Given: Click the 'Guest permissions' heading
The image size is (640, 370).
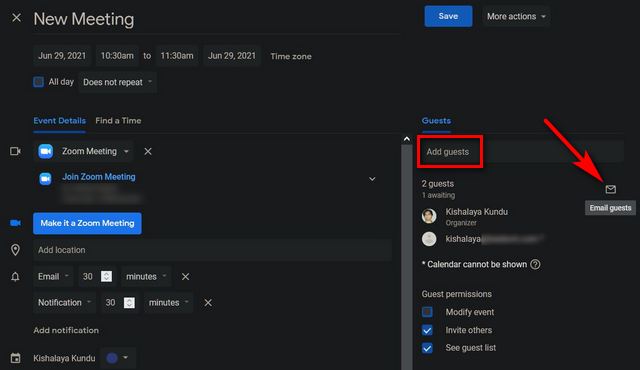Looking at the screenshot, I should [x=456, y=294].
